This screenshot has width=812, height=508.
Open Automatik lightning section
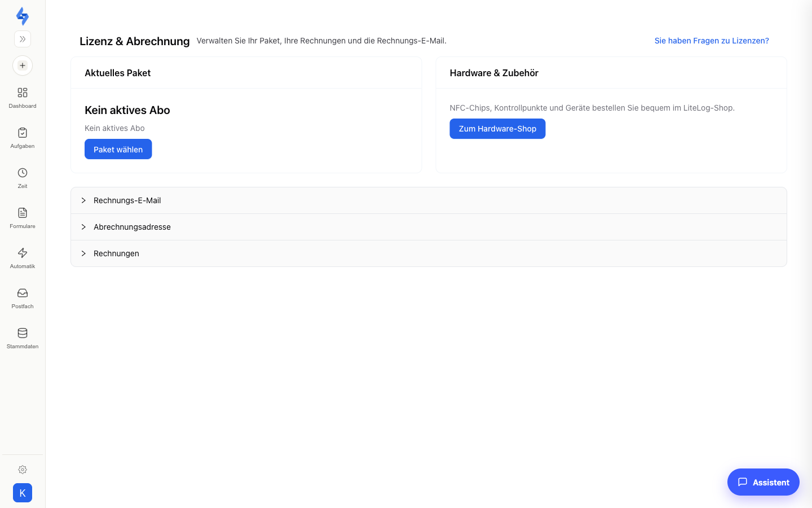pos(23,258)
